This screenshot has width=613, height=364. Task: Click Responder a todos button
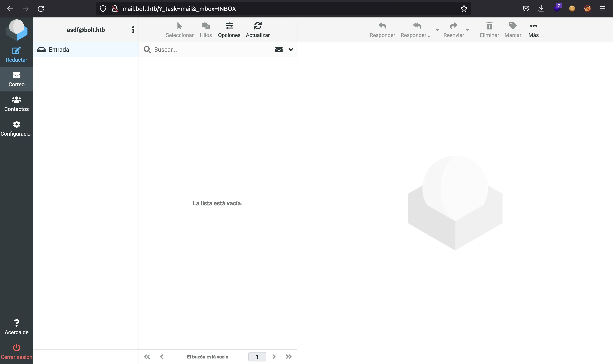pos(416,30)
